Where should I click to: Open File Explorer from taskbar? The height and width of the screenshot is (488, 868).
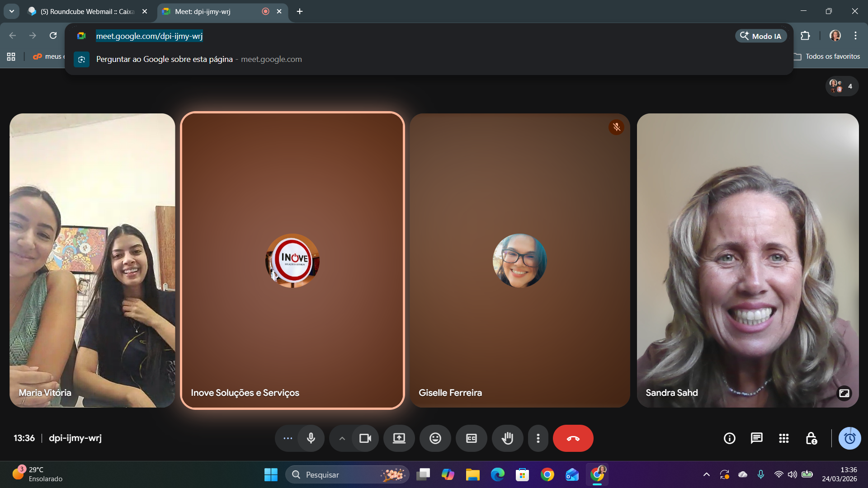click(x=472, y=474)
